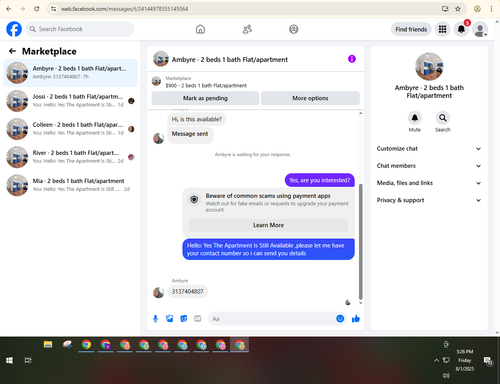Bookmark this page with the star
The width and height of the screenshot is (500, 384).
[x=458, y=9]
